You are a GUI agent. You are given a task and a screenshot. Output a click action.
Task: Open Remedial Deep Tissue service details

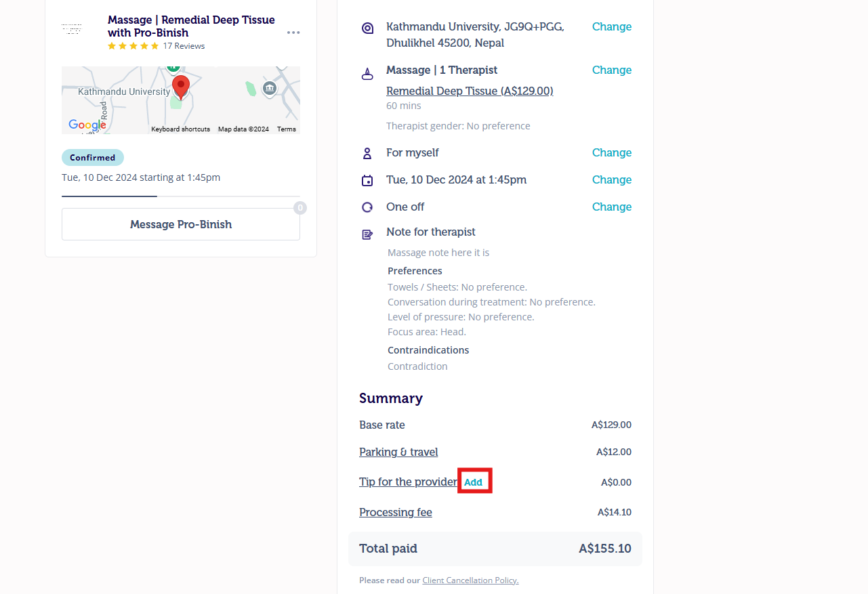pos(470,91)
